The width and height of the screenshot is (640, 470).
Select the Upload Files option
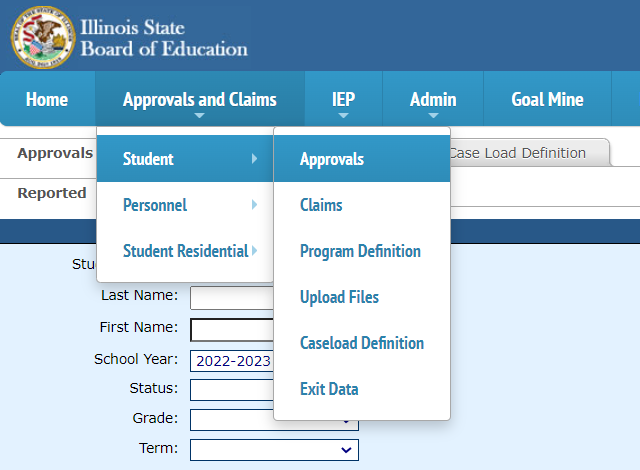[339, 297]
